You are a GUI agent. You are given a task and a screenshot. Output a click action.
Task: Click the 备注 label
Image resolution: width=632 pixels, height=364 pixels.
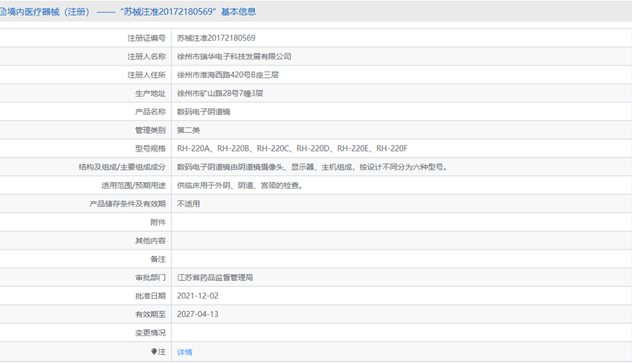click(x=158, y=259)
